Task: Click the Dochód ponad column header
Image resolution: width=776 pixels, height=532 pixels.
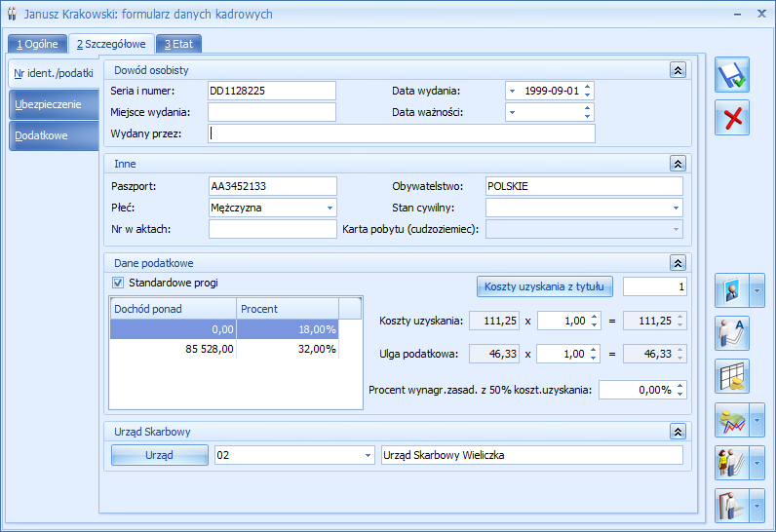Action: tap(174, 309)
